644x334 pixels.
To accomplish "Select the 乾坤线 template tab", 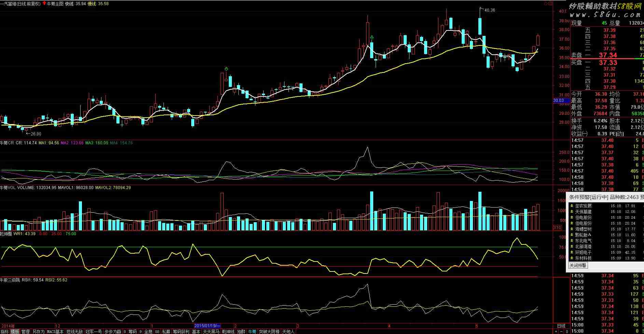I will [228, 331].
